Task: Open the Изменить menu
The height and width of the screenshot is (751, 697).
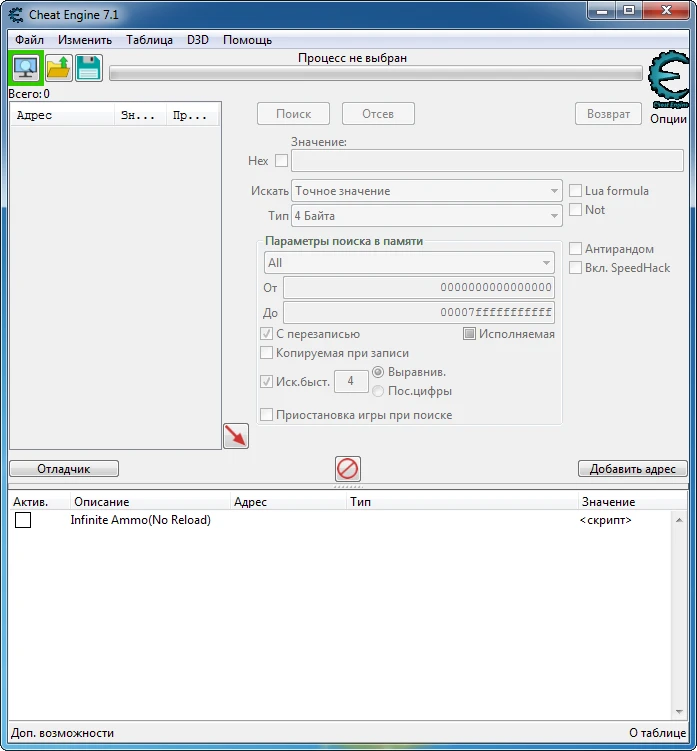Action: pyautogui.click(x=85, y=40)
